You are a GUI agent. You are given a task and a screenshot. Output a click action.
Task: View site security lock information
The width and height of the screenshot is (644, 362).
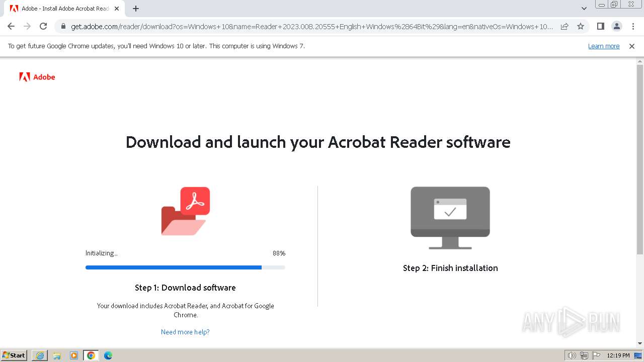click(63, 26)
